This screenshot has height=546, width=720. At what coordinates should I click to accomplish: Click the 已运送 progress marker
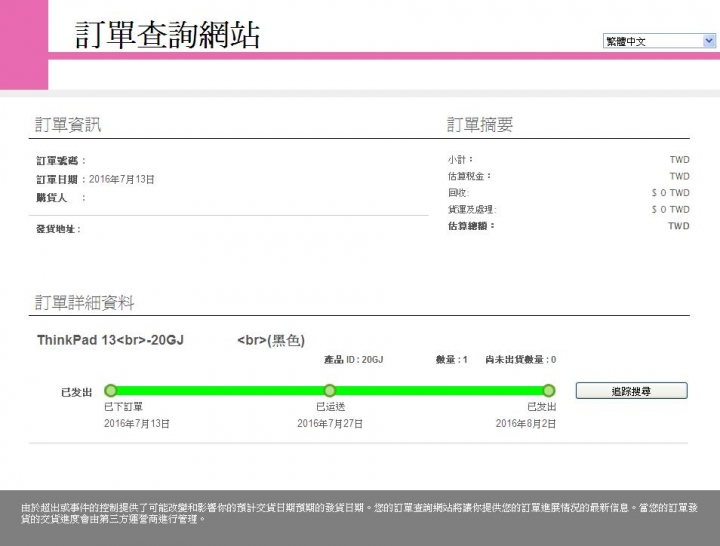330,391
